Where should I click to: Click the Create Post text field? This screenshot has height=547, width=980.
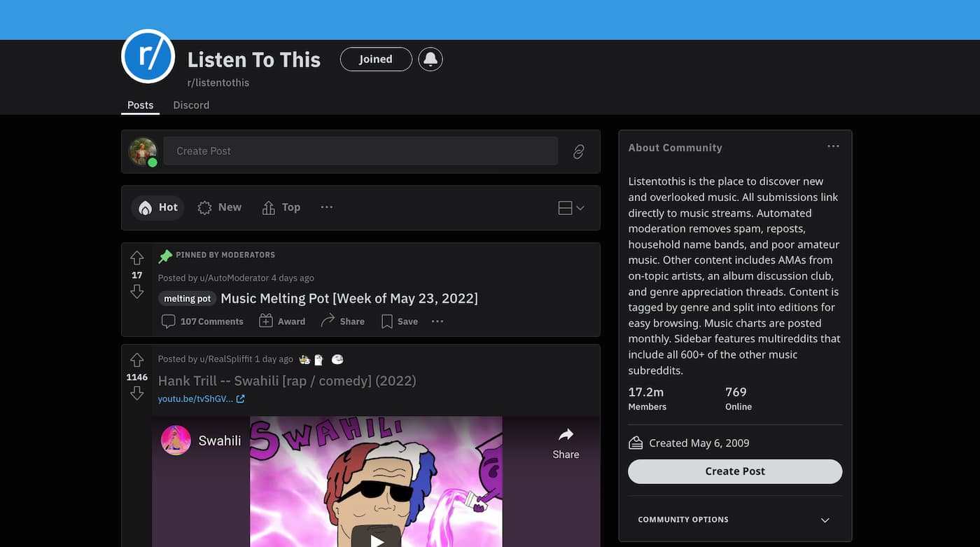click(x=360, y=151)
